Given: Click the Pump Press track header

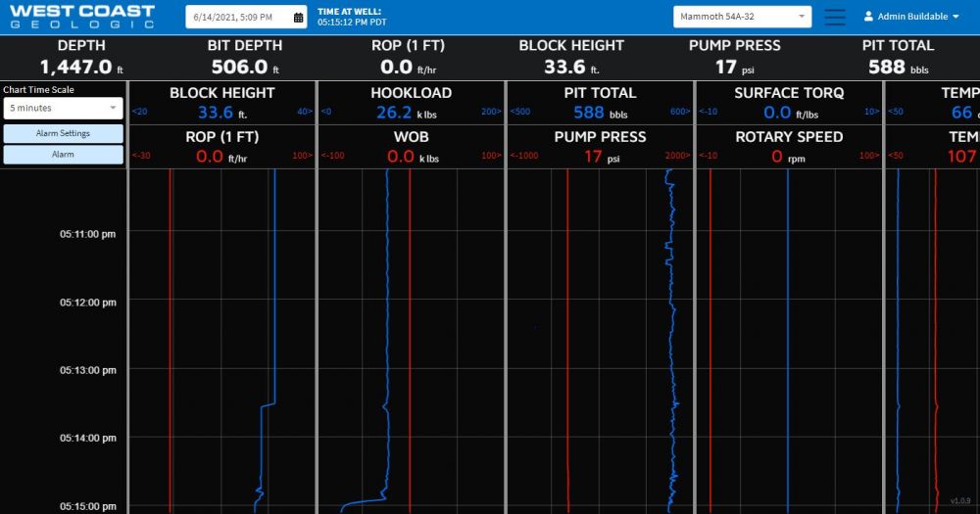Looking at the screenshot, I should point(600,137).
